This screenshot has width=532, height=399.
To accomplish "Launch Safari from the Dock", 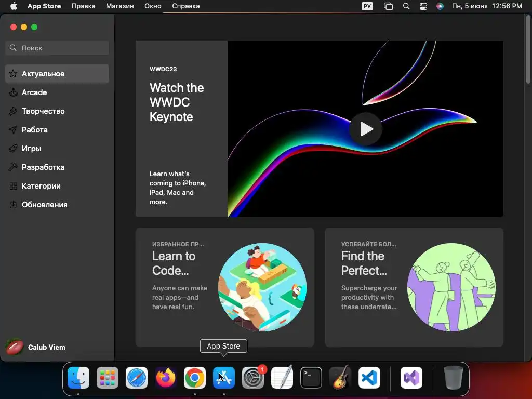I will pyautogui.click(x=137, y=378).
